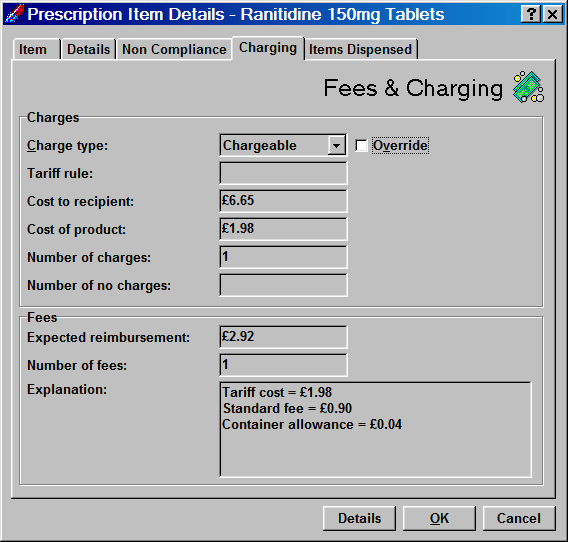Click the pill application icon in title bar
Image resolution: width=568 pixels, height=542 pixels.
[x=14, y=14]
